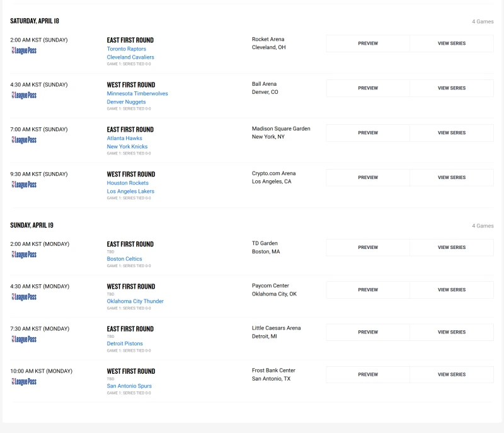Click League Pass logo for Raptors-Cavaliers game
This screenshot has height=433, width=504.
tap(24, 50)
